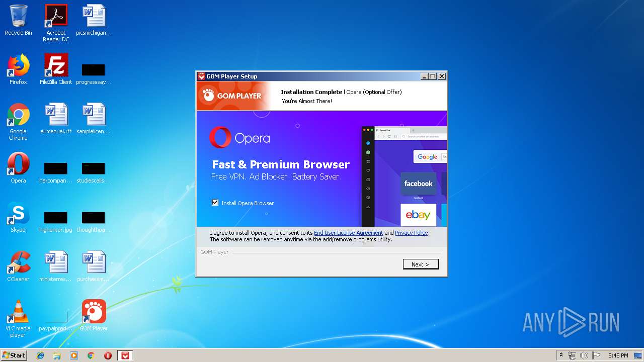Open the network tray icon
The image size is (644, 362).
click(x=572, y=355)
